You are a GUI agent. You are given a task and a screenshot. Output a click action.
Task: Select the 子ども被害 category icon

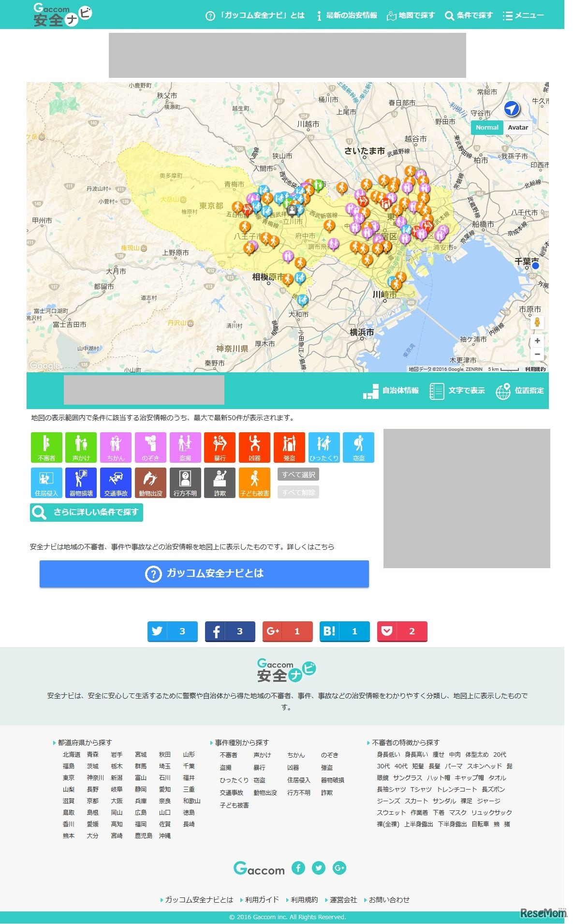pyautogui.click(x=254, y=483)
